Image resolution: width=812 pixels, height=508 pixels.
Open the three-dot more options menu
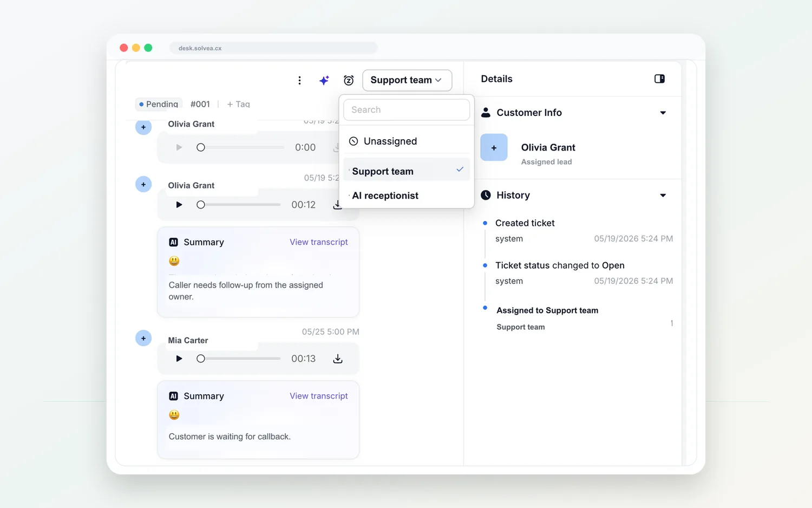pos(299,81)
